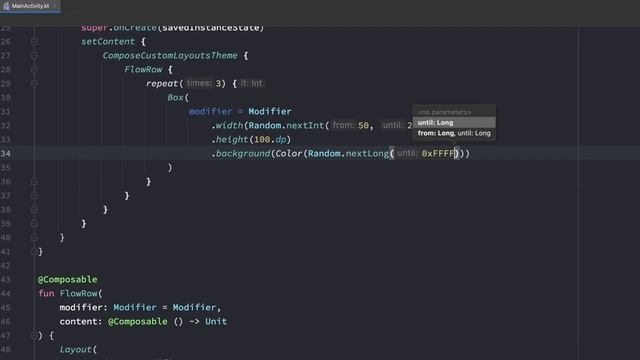Viewport: 640px width, 360px height.
Task: Collapse the FlowRow function body at line 47
Action: point(34,336)
